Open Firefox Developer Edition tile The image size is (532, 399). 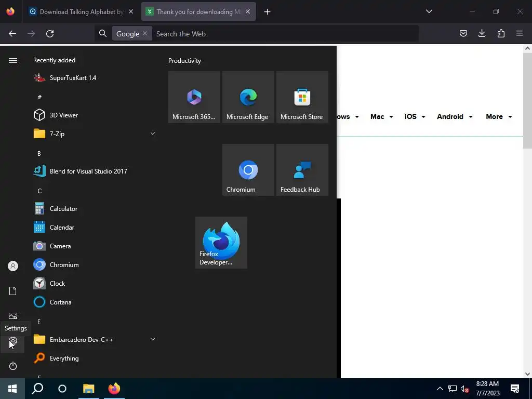click(x=221, y=243)
